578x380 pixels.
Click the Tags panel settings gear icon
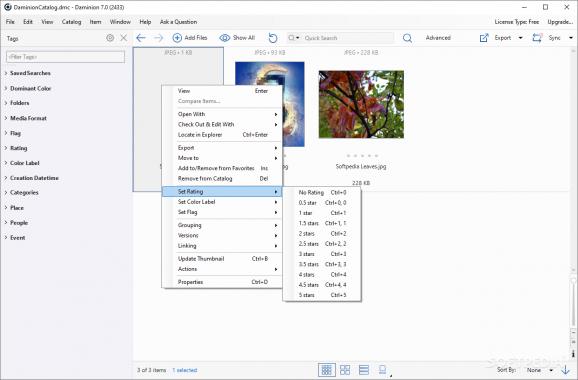tap(110, 38)
